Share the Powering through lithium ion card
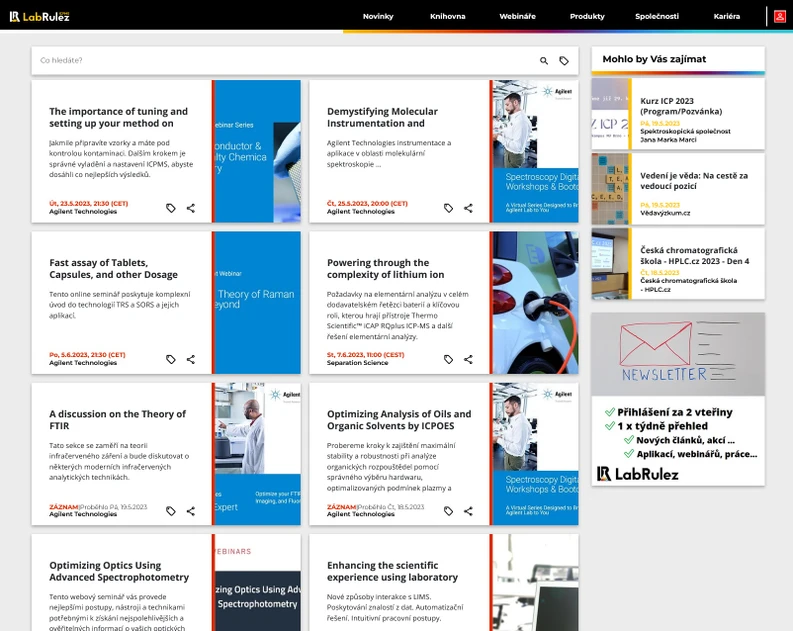 [x=468, y=359]
